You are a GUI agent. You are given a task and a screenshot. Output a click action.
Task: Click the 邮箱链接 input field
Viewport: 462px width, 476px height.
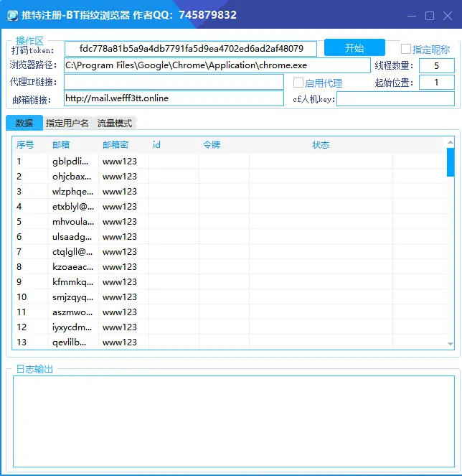click(x=174, y=98)
